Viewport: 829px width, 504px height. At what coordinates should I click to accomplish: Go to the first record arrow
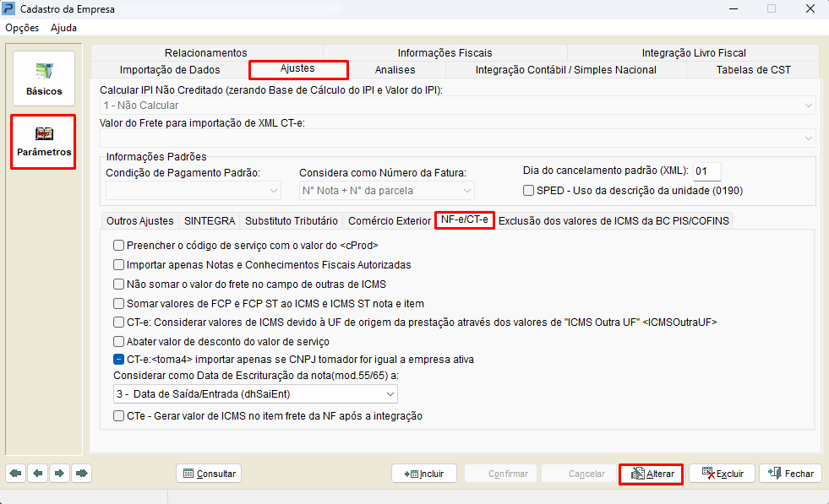(16, 474)
